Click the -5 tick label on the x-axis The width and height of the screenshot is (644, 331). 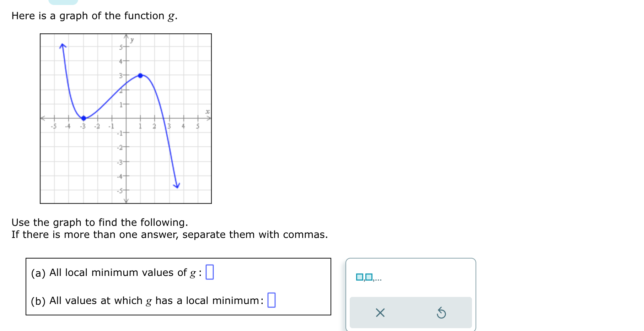pyautogui.click(x=54, y=126)
